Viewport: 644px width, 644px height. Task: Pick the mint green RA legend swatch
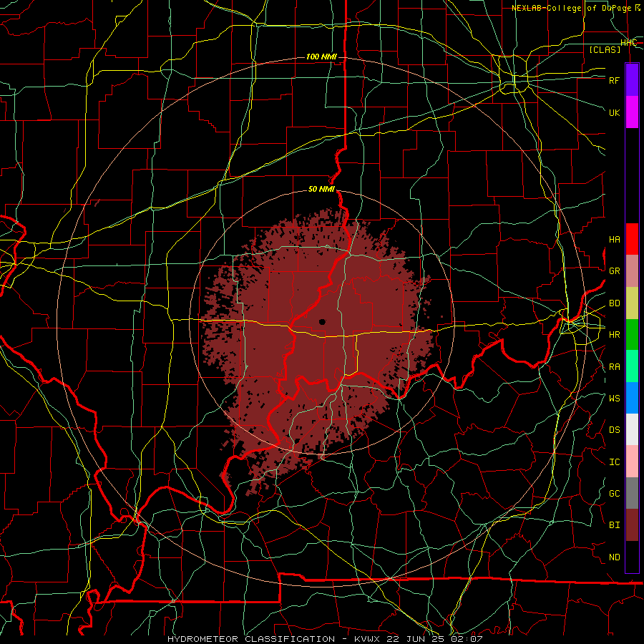click(632, 366)
